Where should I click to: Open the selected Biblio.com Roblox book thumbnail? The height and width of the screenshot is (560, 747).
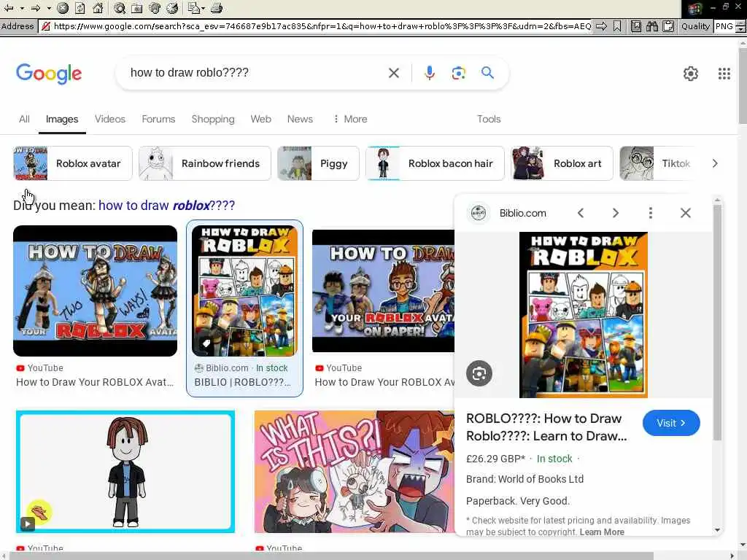pyautogui.click(x=244, y=291)
